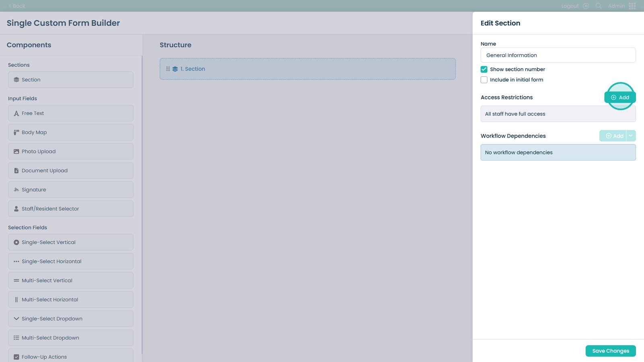
Task: Click the Body Map component icon
Action: [17, 132]
